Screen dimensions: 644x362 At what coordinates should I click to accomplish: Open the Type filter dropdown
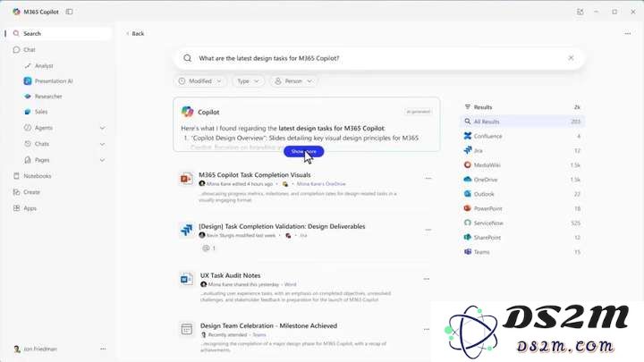click(248, 81)
